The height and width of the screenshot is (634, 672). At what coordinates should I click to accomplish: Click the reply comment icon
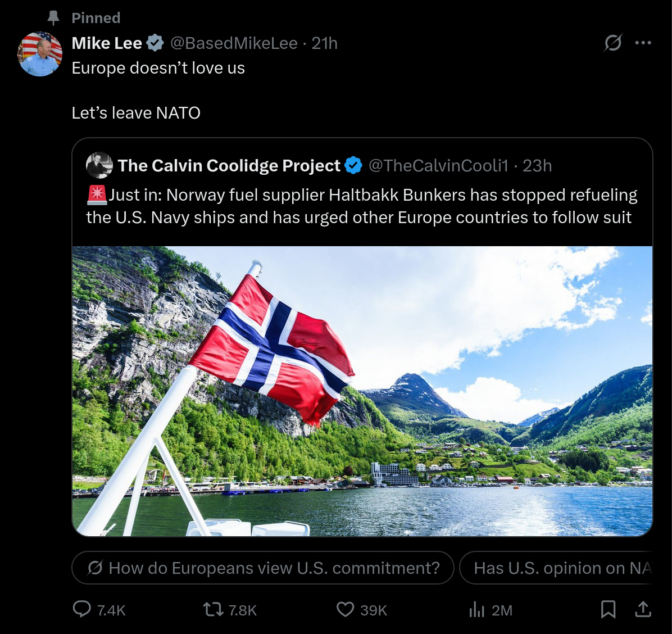[x=82, y=609]
